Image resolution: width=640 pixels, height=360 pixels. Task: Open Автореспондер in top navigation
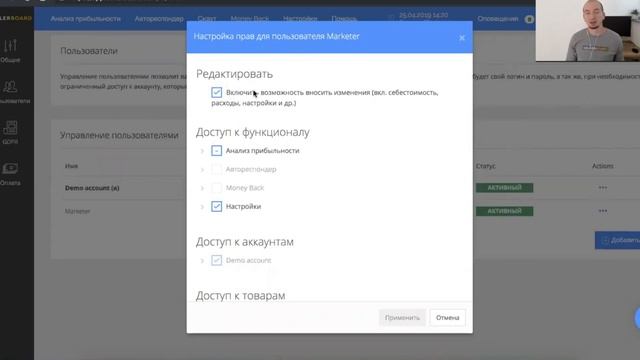click(159, 19)
